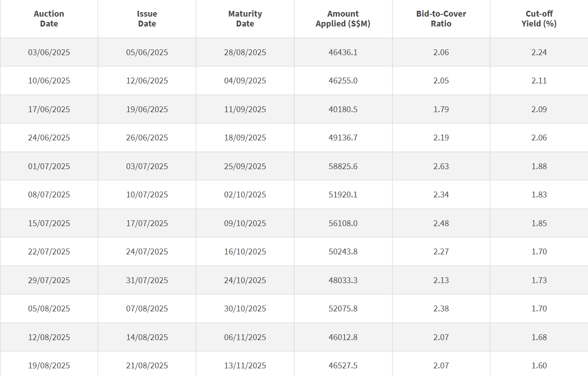Viewport: 588px width, 376px height.
Task: Select the issue date 12/06/2025 cell
Action: [147, 81]
